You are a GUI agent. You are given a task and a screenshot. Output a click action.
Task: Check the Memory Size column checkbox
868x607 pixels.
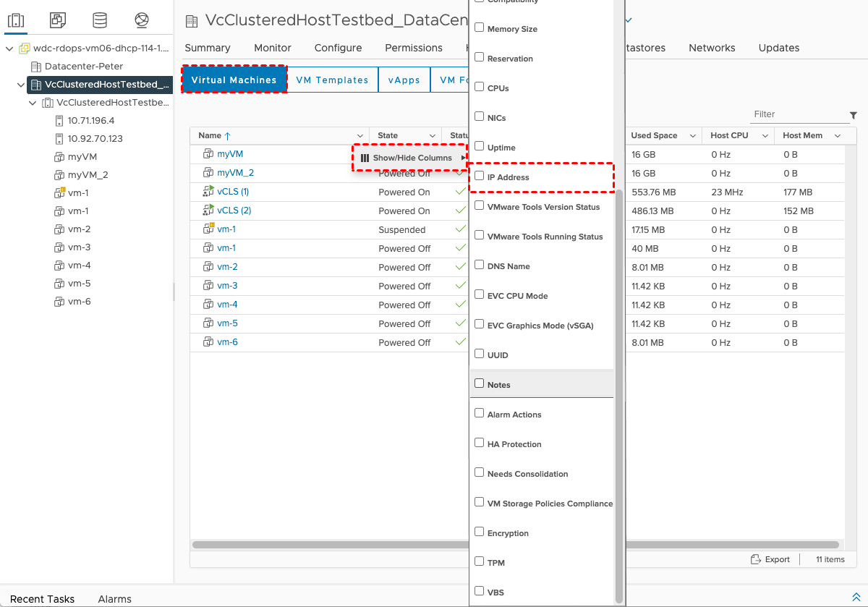479,27
